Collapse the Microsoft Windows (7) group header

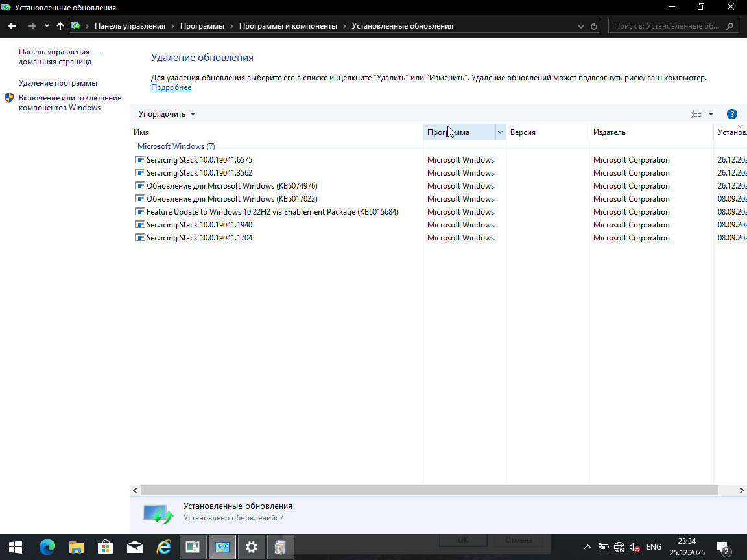pyautogui.click(x=176, y=146)
